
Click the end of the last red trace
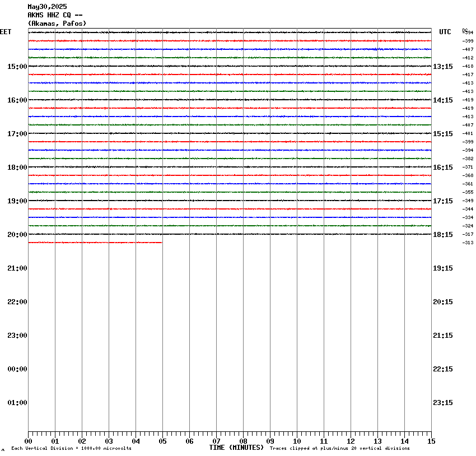coord(161,243)
